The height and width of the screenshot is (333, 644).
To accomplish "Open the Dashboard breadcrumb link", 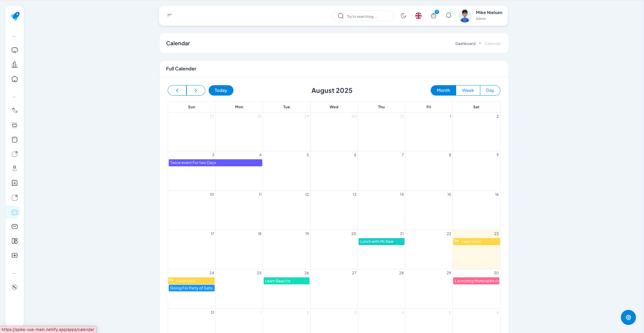I will (465, 43).
